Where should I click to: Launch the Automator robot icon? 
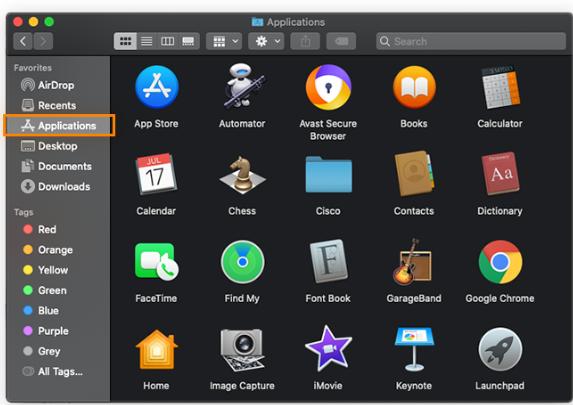pos(243,86)
